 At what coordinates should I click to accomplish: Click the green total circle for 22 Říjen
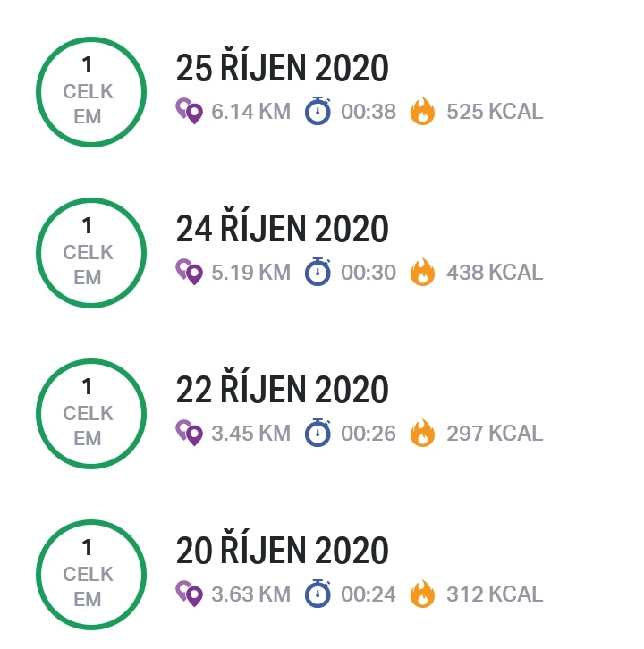tap(91, 414)
